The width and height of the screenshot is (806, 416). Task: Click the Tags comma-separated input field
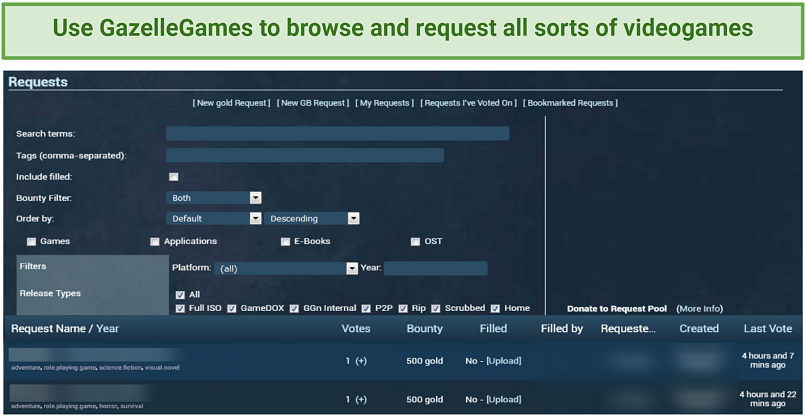(305, 155)
